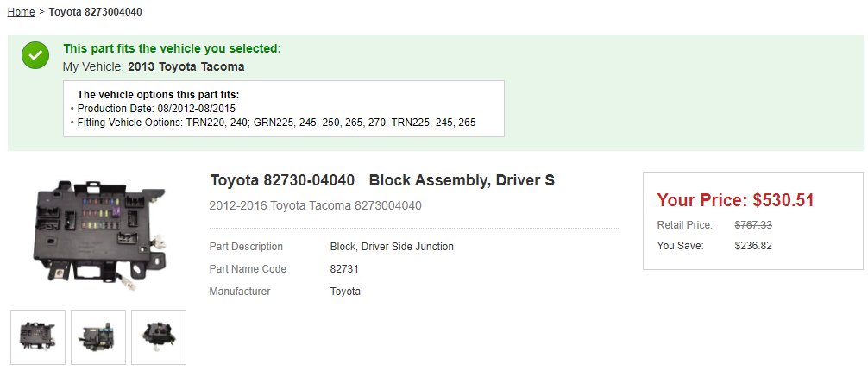Click the 'This part fits the vehicle' heading
This screenshot has width=868, height=377.
pos(173,48)
